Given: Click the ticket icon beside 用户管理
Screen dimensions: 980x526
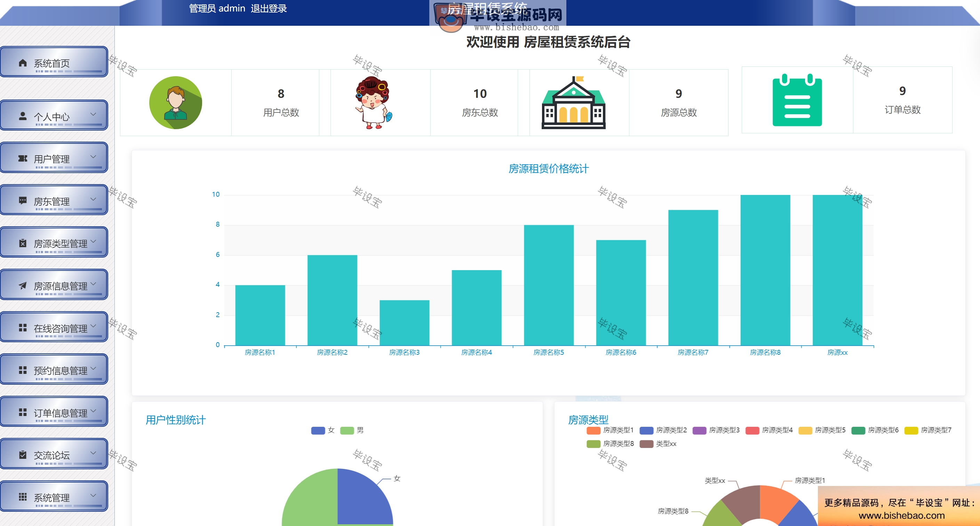Looking at the screenshot, I should 23,158.
